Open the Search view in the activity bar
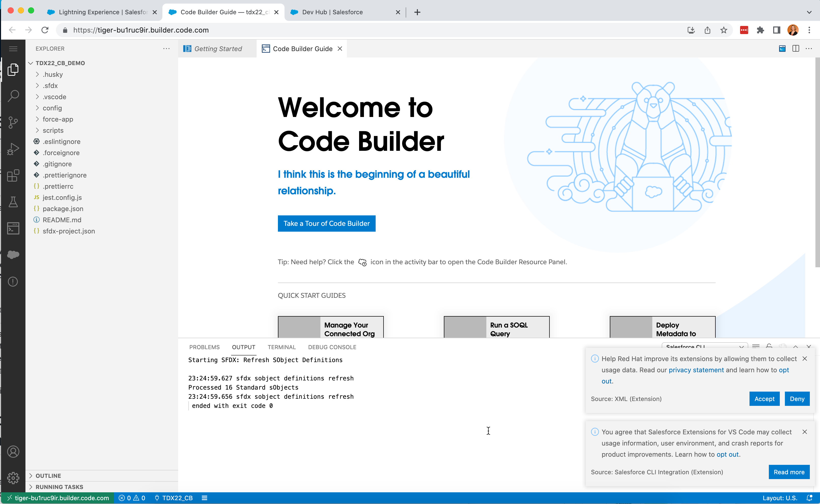Viewport: 820px width, 504px height. click(x=13, y=96)
